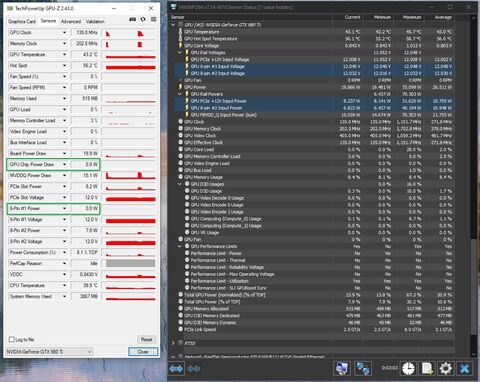Image resolution: width=480 pixels, height=382 pixels.
Task: Select GPU PCIe +12V Input Power row
Action: pos(313,101)
